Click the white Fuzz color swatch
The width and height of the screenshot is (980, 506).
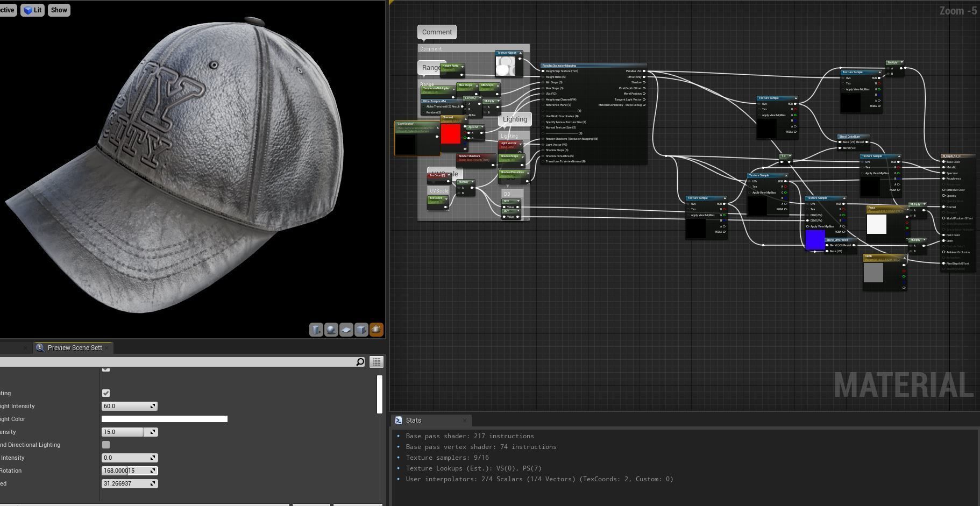click(x=877, y=224)
